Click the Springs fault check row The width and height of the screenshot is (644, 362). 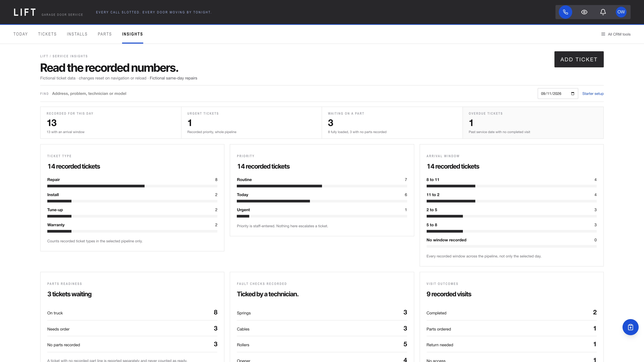pos(322,313)
